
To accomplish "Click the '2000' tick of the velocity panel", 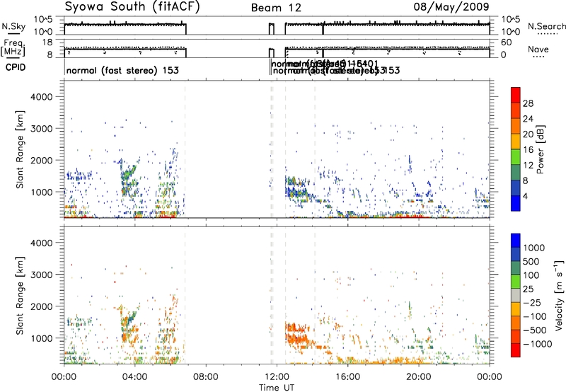I will 42,306.
